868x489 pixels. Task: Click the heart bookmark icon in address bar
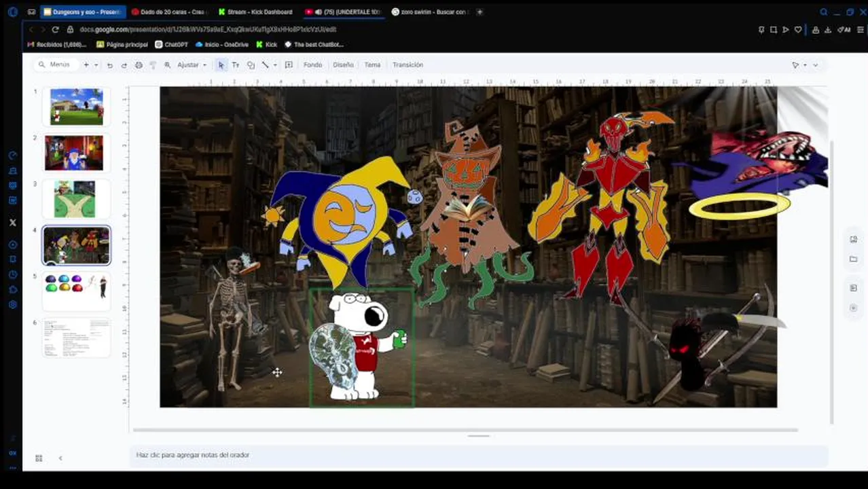click(798, 30)
